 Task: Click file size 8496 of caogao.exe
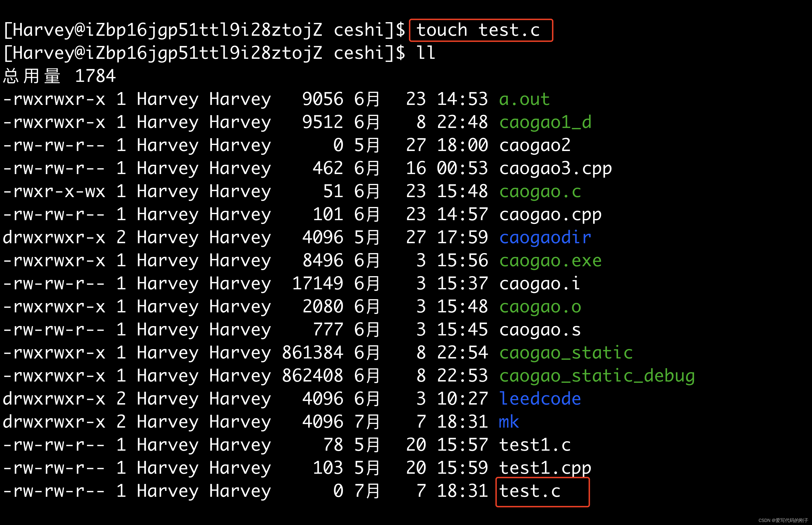click(x=323, y=260)
